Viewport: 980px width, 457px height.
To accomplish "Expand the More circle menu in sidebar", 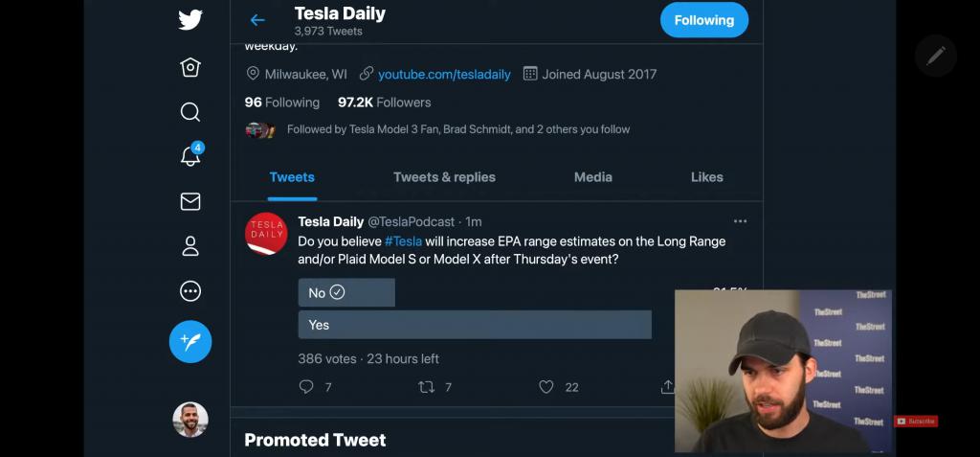I will tap(190, 291).
